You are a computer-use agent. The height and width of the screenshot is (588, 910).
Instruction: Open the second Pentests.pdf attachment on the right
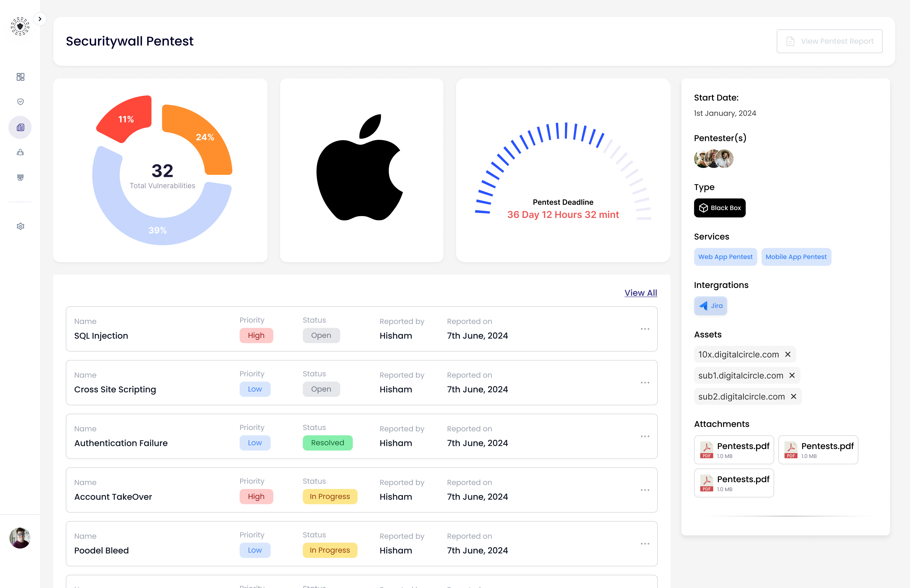click(818, 450)
